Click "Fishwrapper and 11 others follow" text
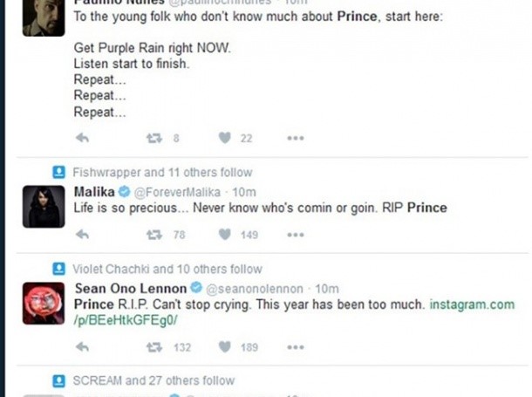The image size is (532, 397). point(162,172)
